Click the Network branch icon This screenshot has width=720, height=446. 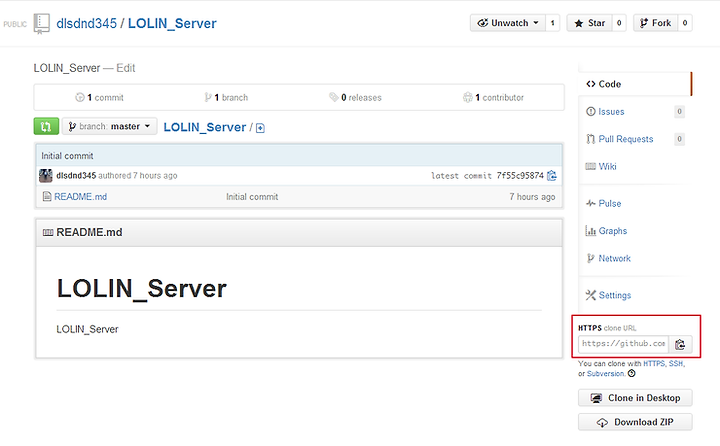tap(591, 259)
